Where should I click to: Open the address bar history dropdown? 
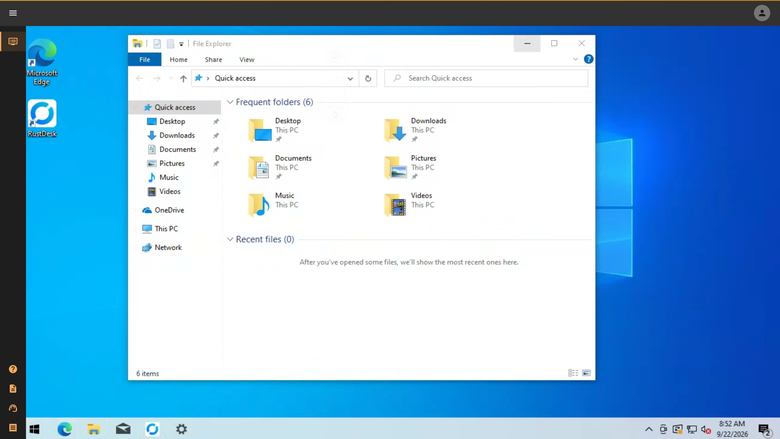[350, 79]
